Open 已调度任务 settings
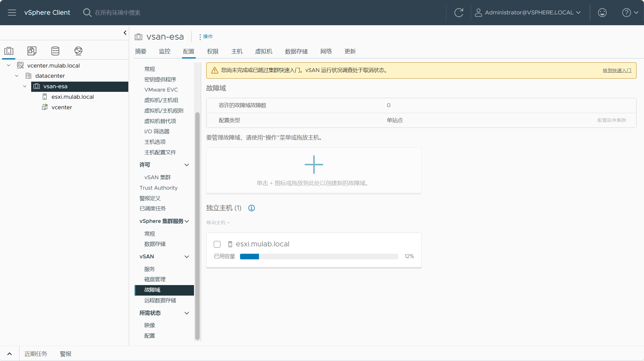This screenshot has width=644, height=361. (x=153, y=209)
